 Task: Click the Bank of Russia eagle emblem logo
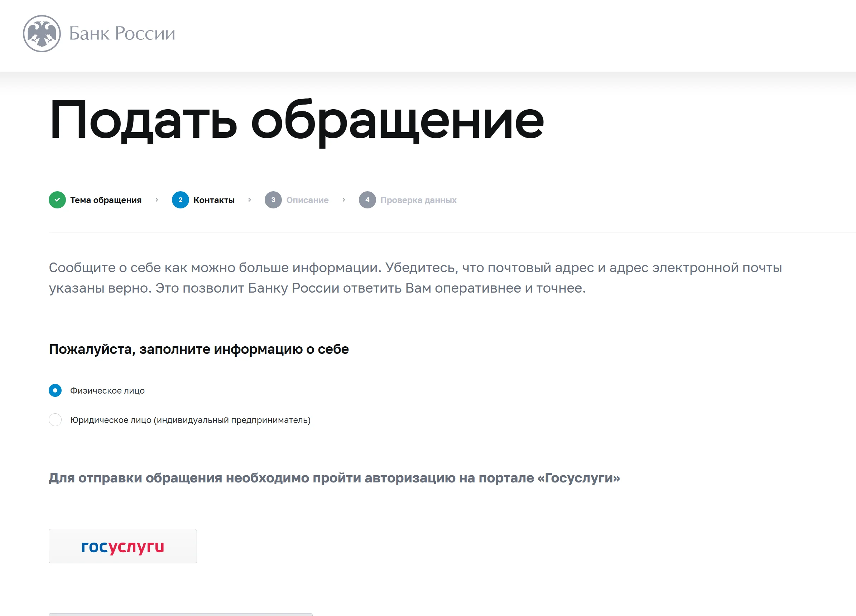coord(42,34)
